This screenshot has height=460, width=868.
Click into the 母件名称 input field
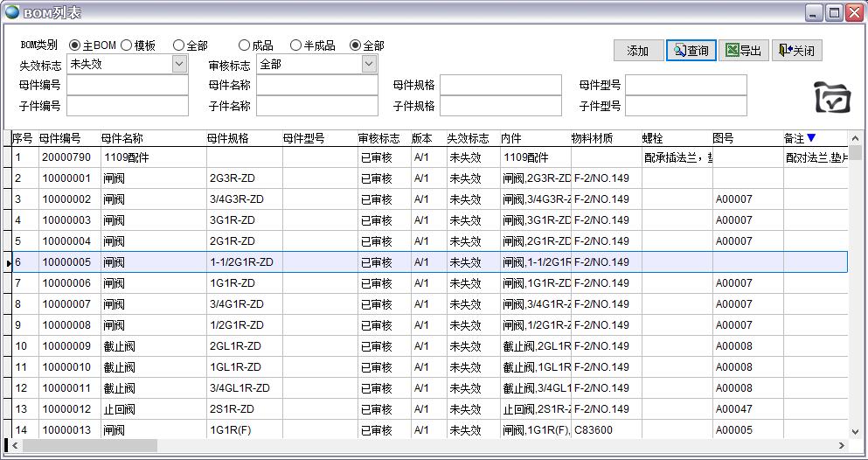pyautogui.click(x=316, y=86)
